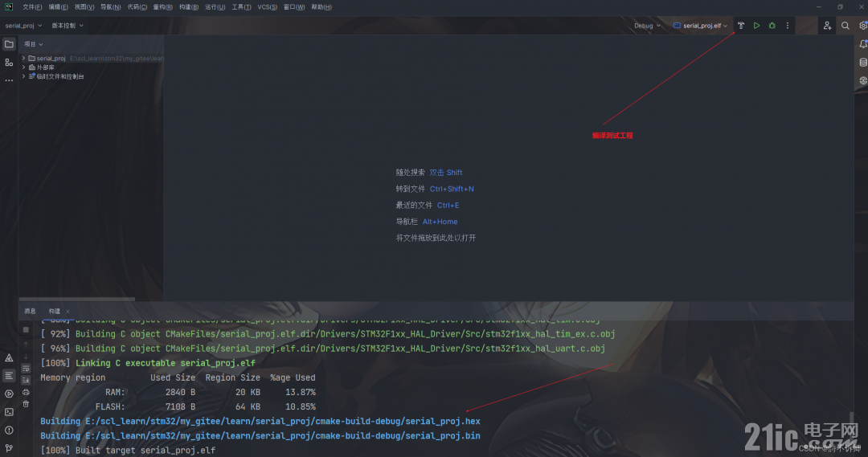Image resolution: width=868 pixels, height=457 pixels.
Task: Build project with the hammer icon
Action: [x=741, y=26]
